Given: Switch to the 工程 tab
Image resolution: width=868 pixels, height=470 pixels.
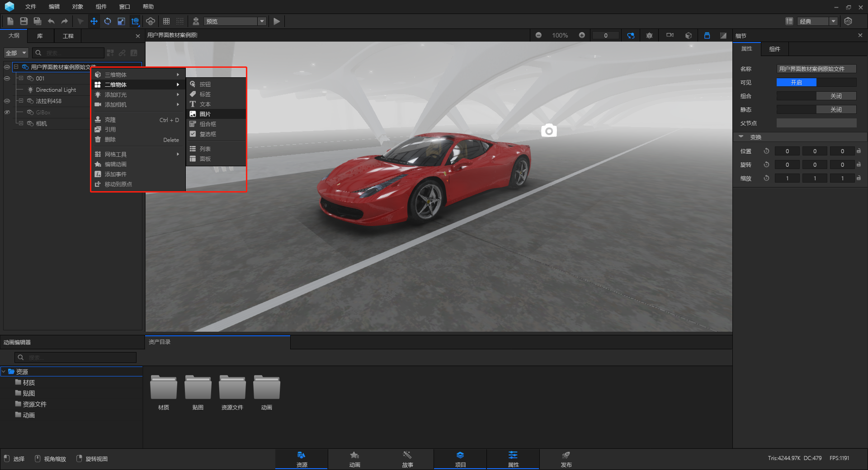Looking at the screenshot, I should pos(68,36).
